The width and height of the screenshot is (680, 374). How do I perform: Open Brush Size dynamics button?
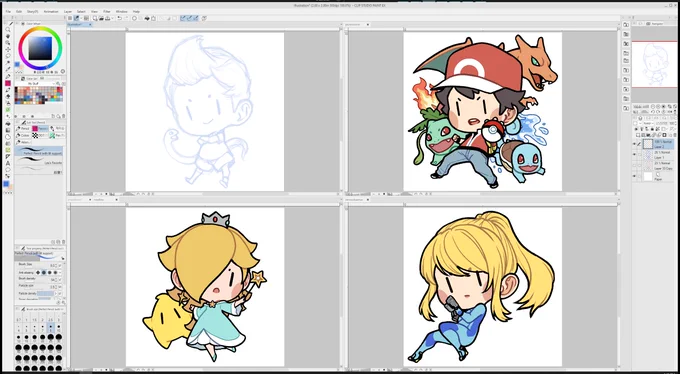point(59,266)
